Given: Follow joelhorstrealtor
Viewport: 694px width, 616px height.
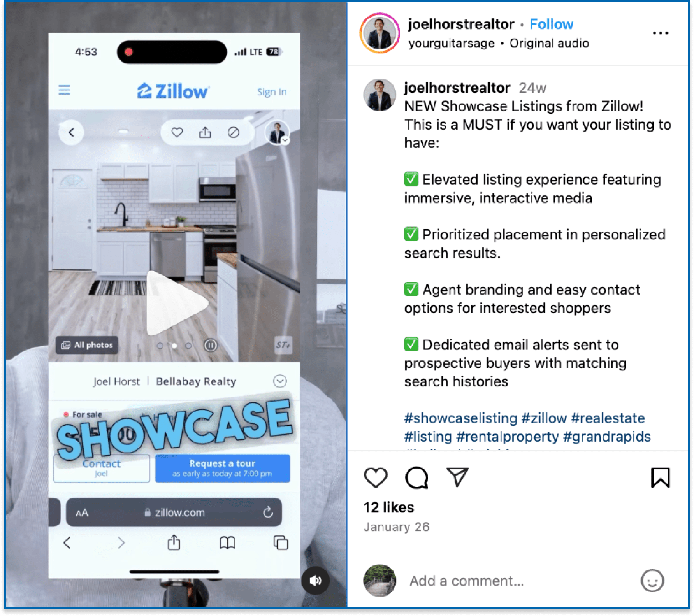Looking at the screenshot, I should (551, 24).
